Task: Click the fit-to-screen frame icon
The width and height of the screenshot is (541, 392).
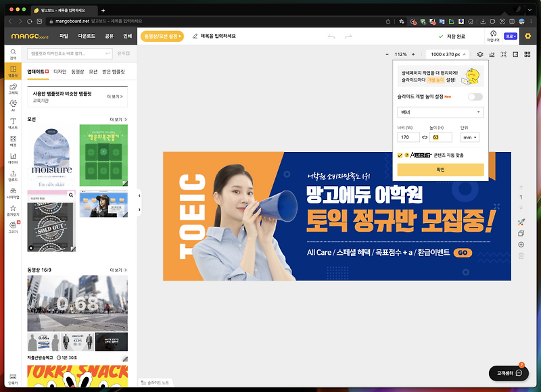Action: pyautogui.click(x=504, y=55)
